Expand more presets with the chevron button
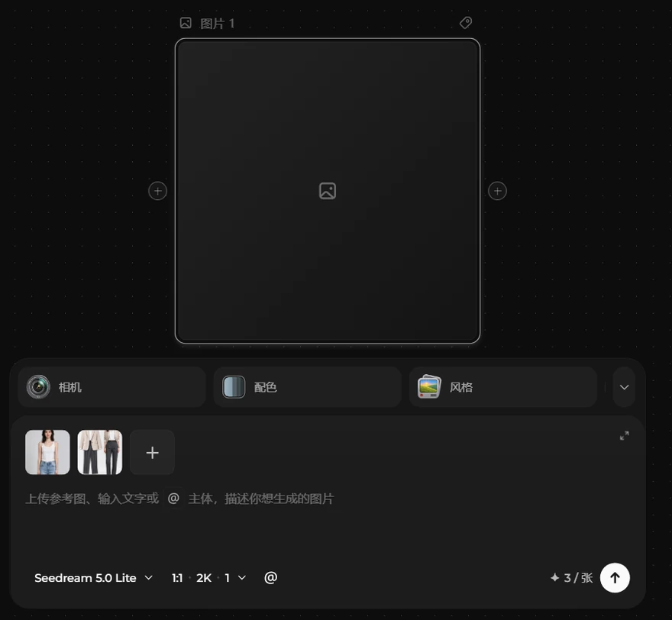This screenshot has width=672, height=620. pos(624,387)
